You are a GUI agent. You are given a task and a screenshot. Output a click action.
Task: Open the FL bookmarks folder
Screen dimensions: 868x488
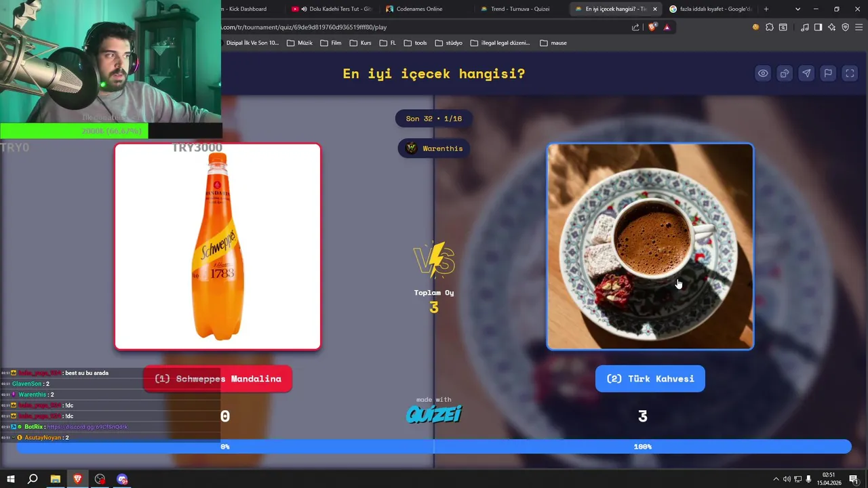tap(388, 43)
